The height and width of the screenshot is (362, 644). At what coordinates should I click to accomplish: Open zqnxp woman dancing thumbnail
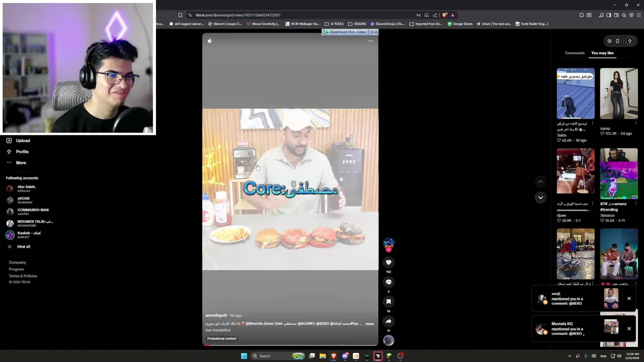[619, 94]
